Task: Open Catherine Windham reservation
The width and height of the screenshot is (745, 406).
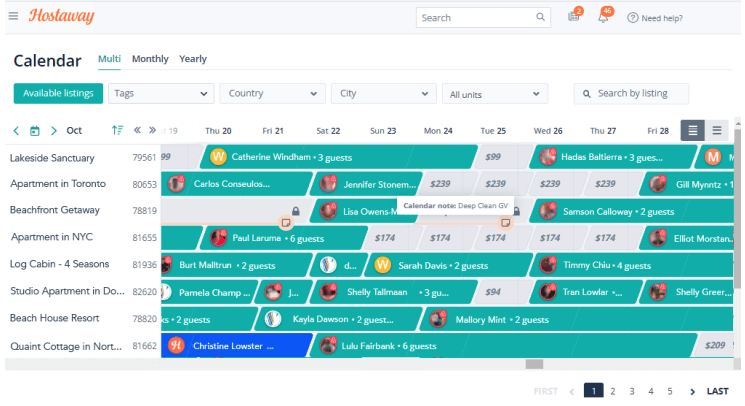Action: 338,157
